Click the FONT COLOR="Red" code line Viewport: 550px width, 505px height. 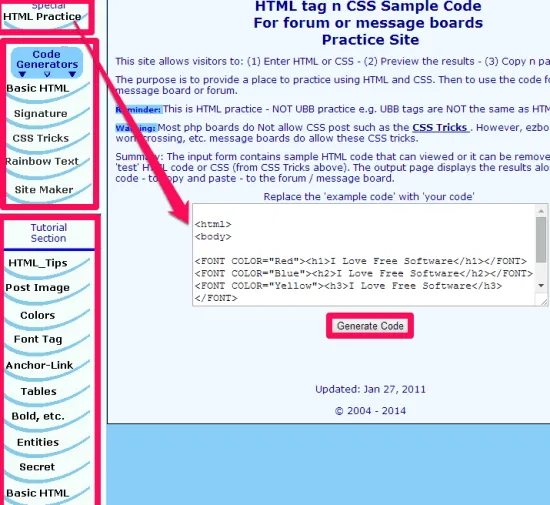pos(361,261)
